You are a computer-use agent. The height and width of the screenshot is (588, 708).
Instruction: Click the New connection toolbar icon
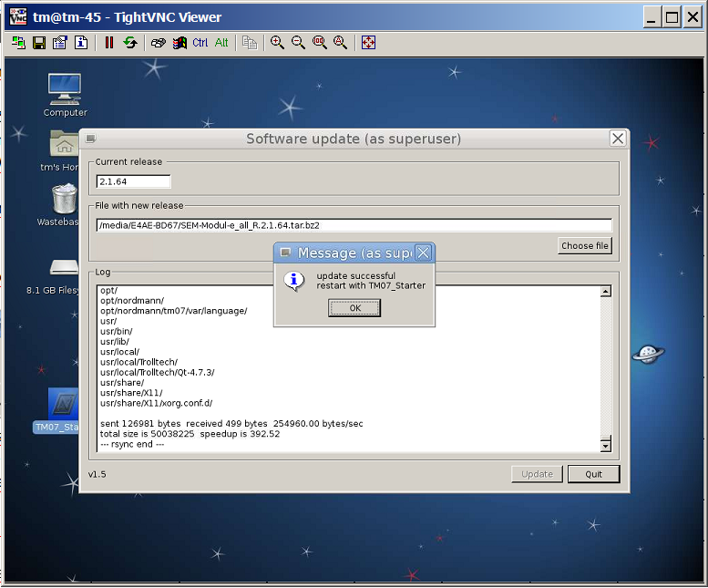click(18, 43)
